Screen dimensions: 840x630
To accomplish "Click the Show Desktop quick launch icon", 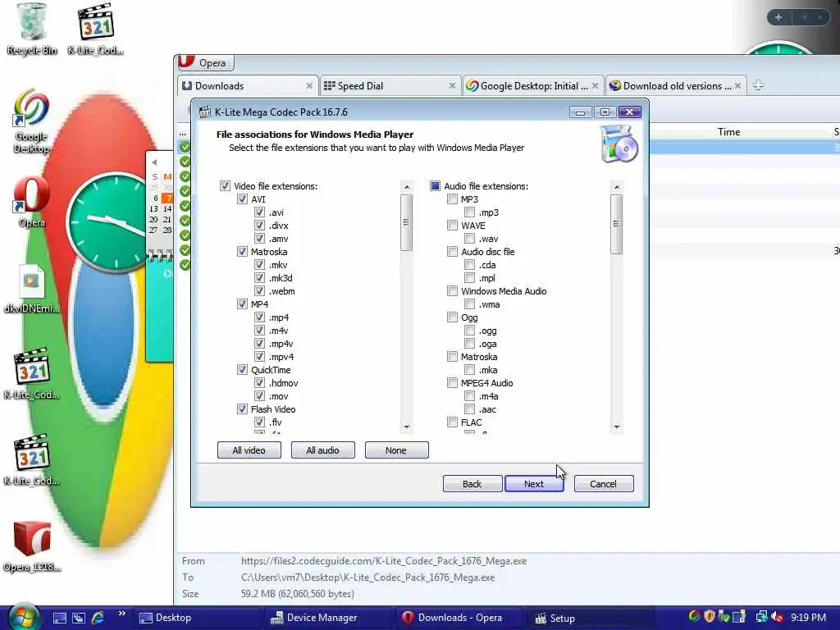I will click(x=59, y=618).
